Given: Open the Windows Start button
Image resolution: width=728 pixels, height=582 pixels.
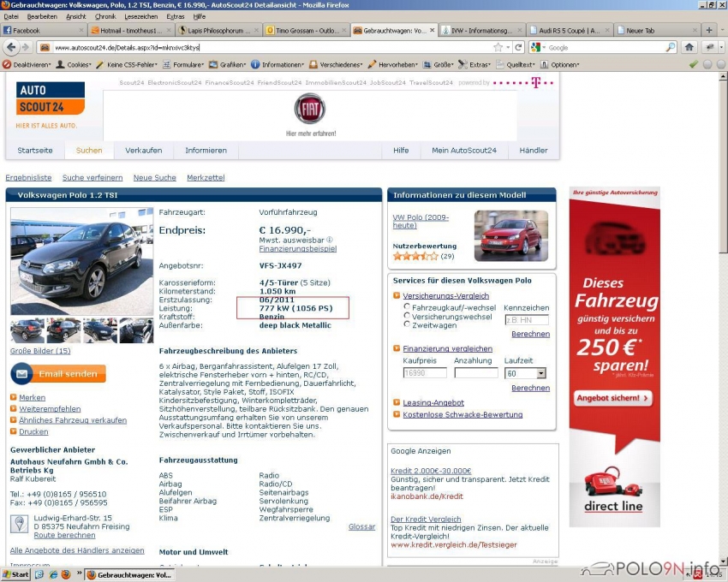Looking at the screenshot, I should 15,574.
